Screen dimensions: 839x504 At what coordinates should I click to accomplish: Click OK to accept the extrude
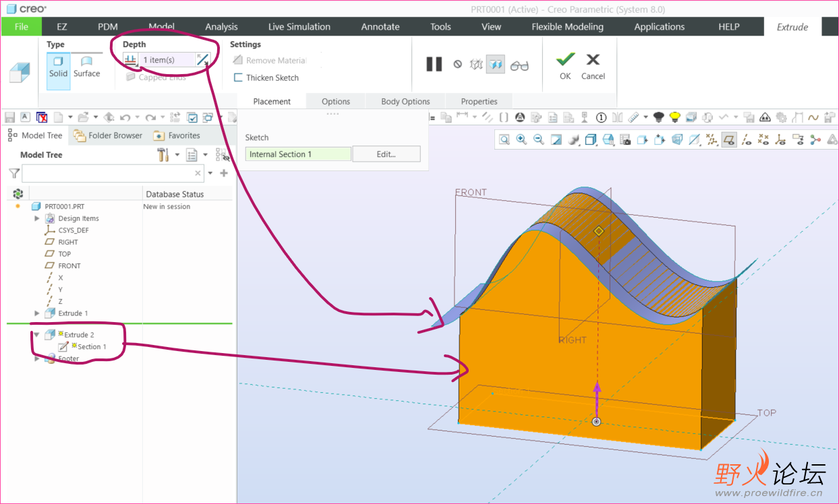pyautogui.click(x=565, y=65)
